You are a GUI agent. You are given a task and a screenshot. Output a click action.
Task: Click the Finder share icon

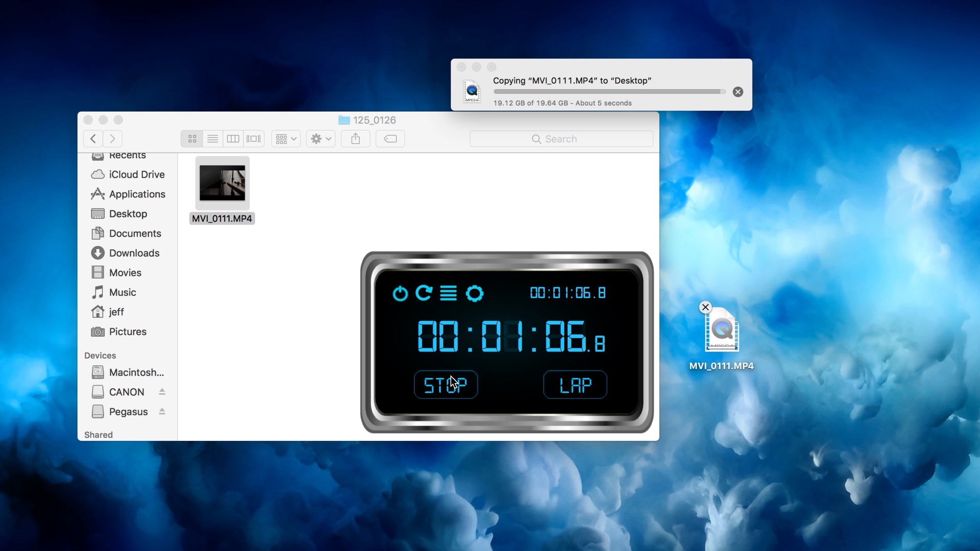click(356, 139)
